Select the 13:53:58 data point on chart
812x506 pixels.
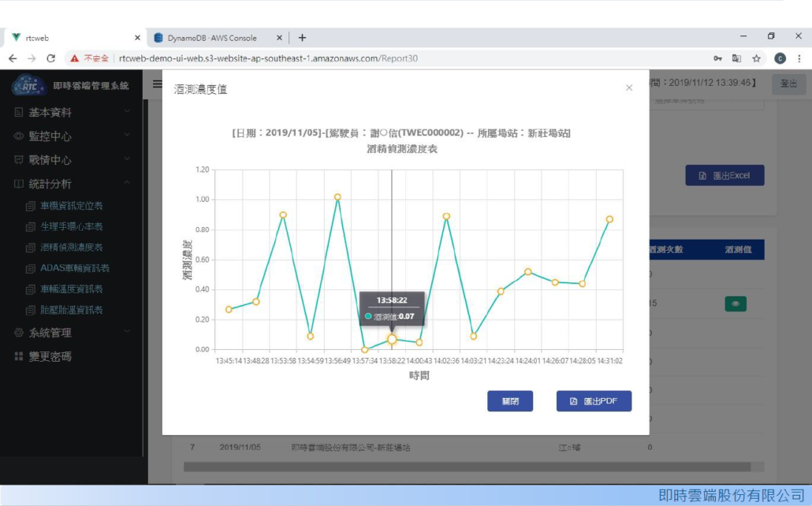point(283,215)
